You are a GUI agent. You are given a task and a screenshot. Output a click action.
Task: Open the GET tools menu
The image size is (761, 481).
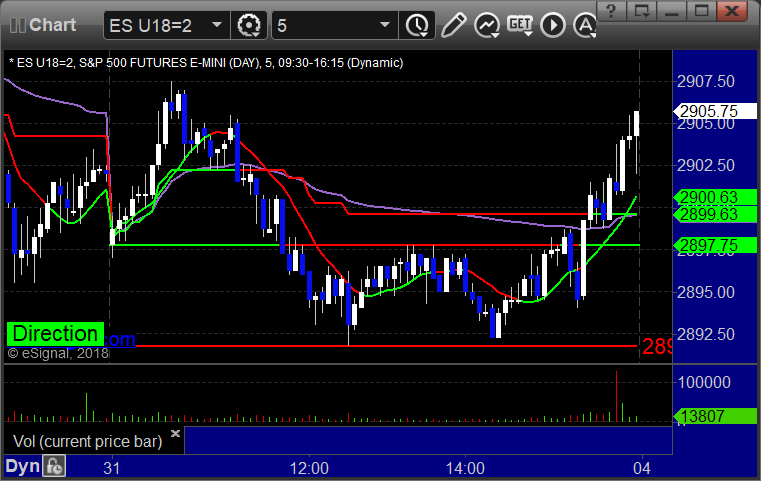520,25
